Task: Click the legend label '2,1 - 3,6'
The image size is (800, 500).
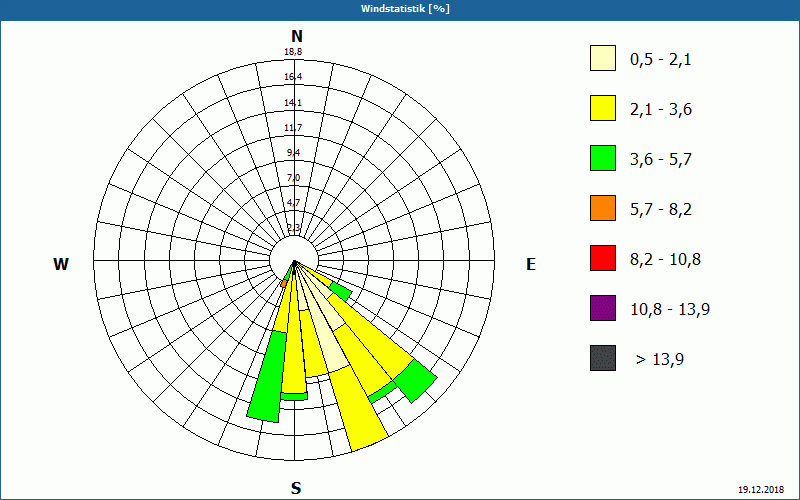Action: click(x=661, y=110)
